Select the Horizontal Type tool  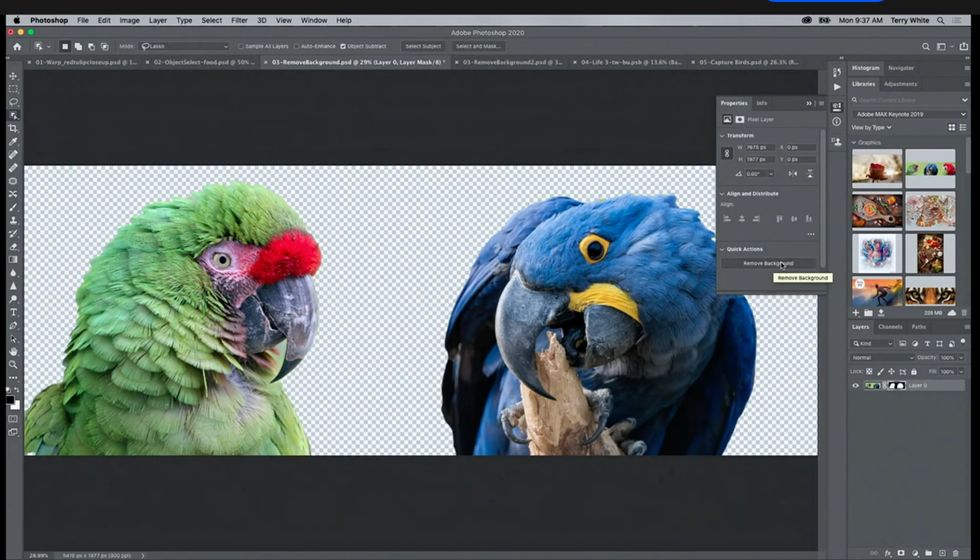13,313
